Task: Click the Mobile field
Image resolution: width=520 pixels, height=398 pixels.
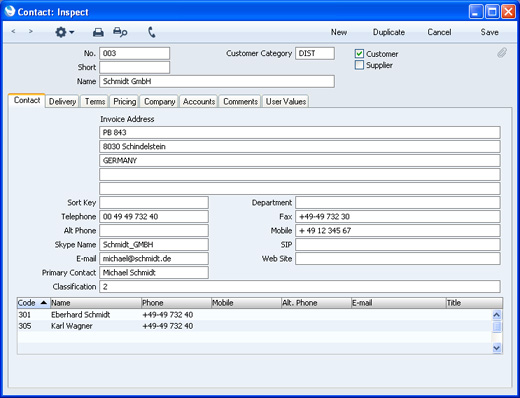Action: click(398, 230)
